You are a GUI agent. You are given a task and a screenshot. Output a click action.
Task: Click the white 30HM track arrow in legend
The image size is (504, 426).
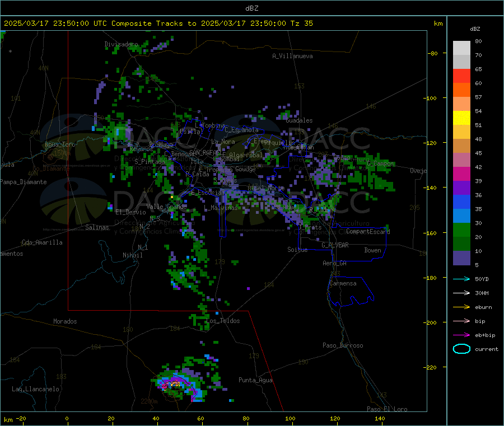[x=461, y=293]
